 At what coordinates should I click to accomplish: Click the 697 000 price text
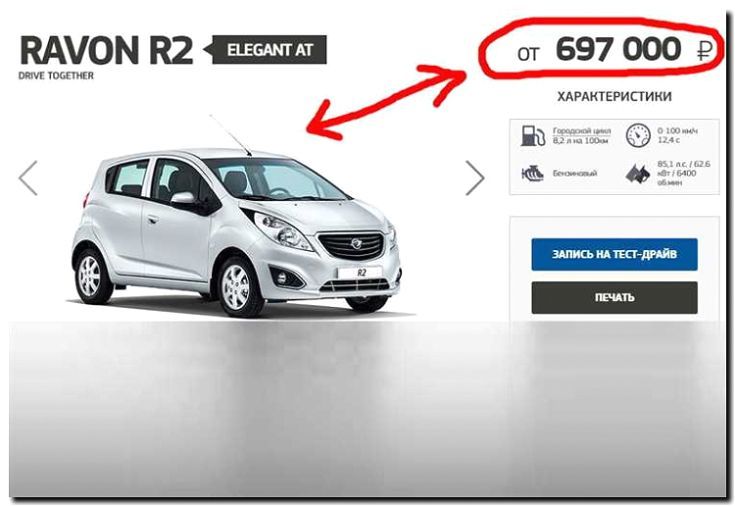pos(619,49)
